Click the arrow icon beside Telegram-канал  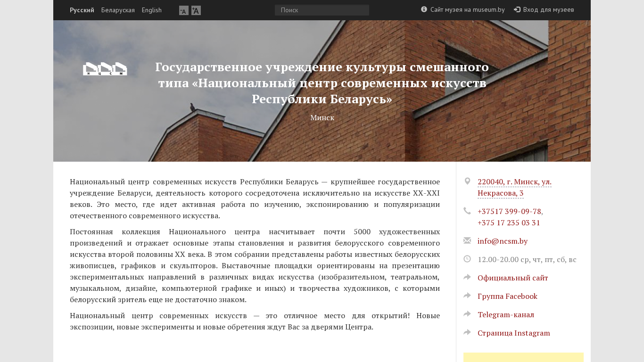click(467, 314)
